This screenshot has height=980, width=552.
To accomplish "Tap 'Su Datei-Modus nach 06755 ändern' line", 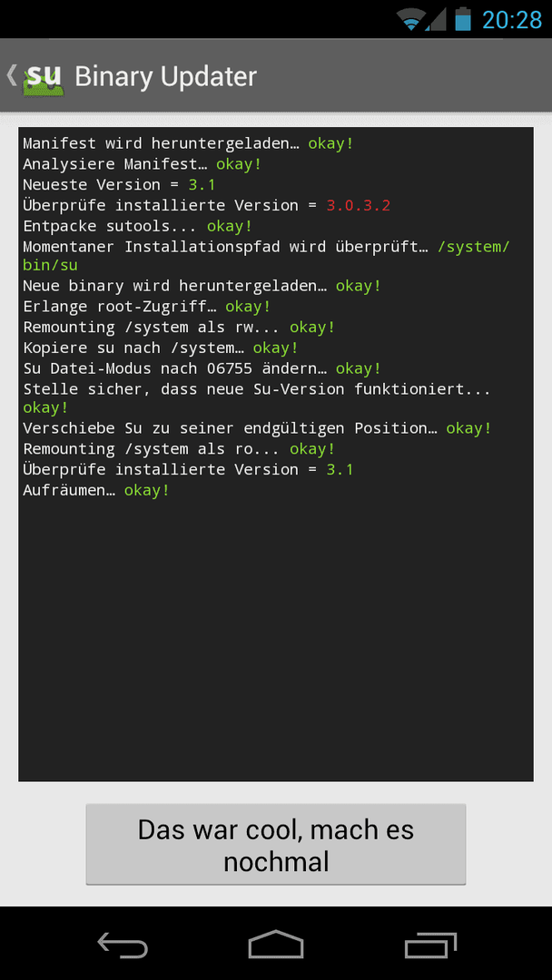I will click(x=202, y=368).
